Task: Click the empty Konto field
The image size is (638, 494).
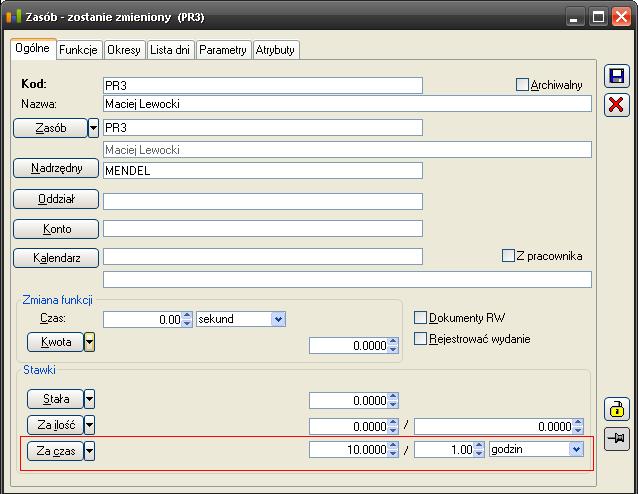Action: (263, 229)
